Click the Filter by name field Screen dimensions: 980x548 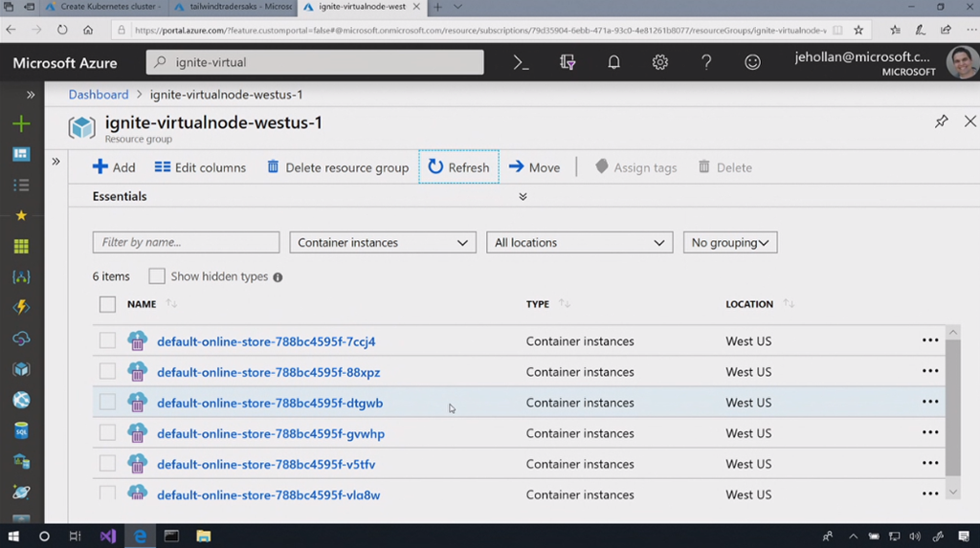click(186, 243)
